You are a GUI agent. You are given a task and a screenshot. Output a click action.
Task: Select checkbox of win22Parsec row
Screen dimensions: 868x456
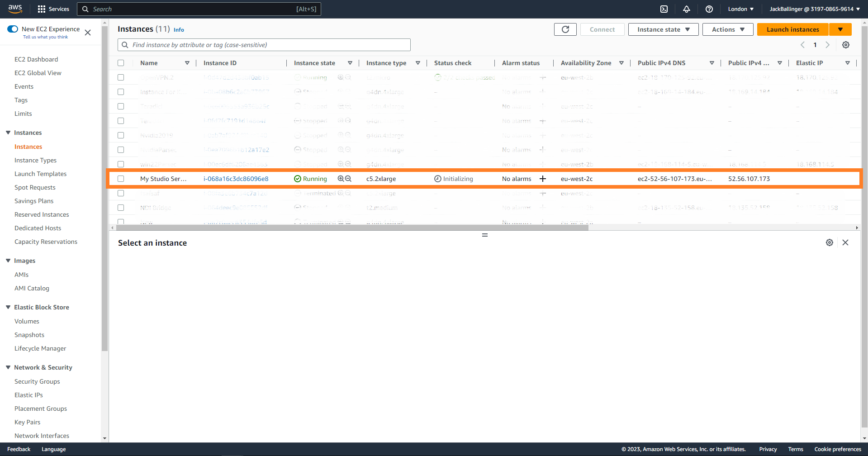[x=121, y=164]
